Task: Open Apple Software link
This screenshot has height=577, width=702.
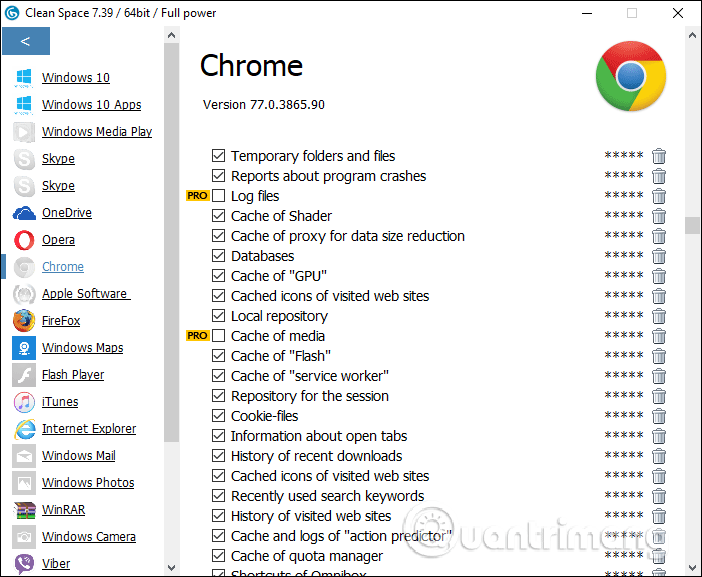Action: pos(86,294)
